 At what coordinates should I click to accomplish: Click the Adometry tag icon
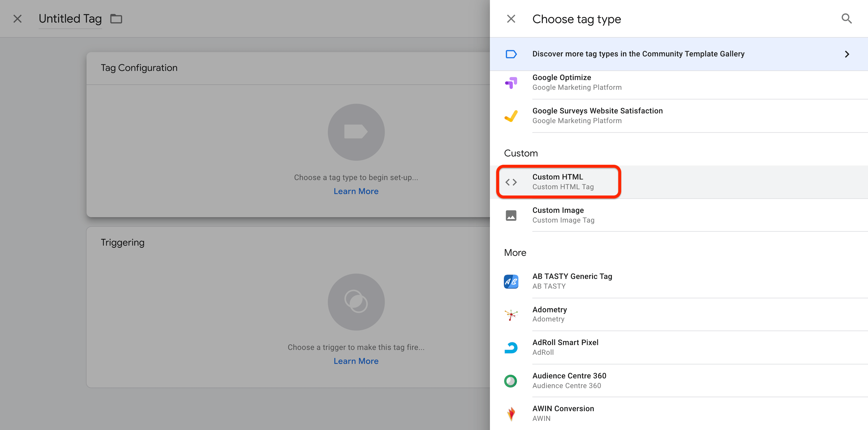tap(511, 315)
